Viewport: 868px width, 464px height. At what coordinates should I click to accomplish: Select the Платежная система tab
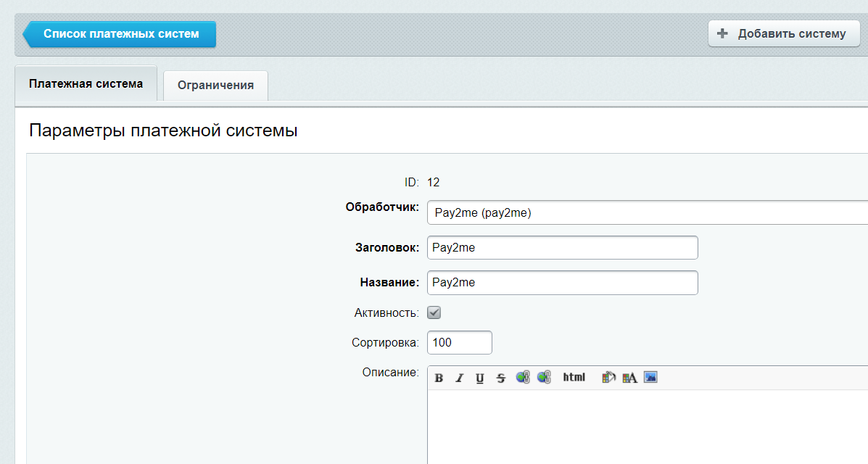click(x=86, y=83)
